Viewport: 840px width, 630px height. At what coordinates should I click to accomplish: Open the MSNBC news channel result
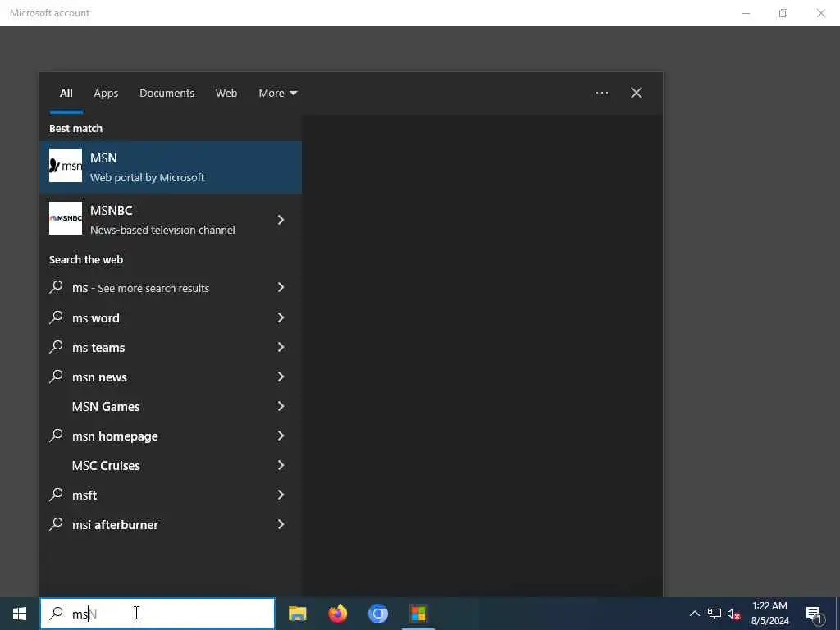171,220
